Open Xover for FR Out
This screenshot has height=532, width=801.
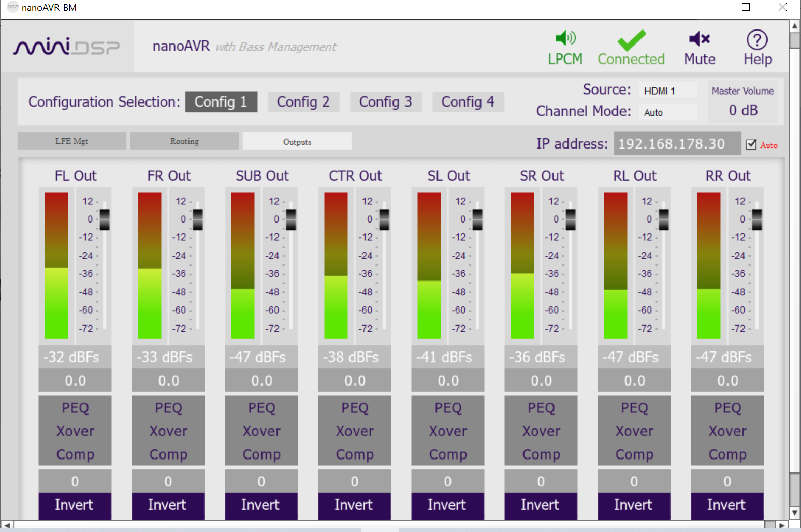coord(168,431)
